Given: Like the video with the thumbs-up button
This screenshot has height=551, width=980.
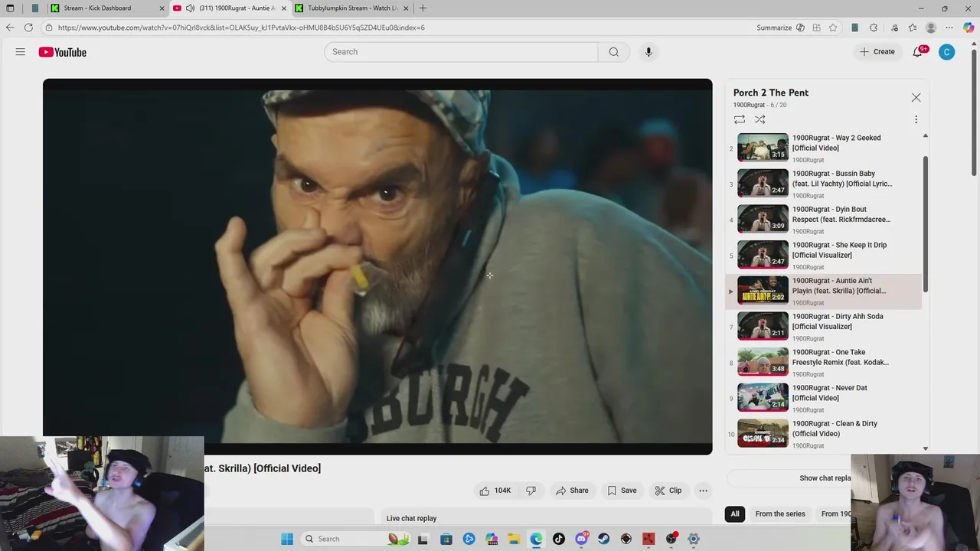Looking at the screenshot, I should click(x=495, y=491).
